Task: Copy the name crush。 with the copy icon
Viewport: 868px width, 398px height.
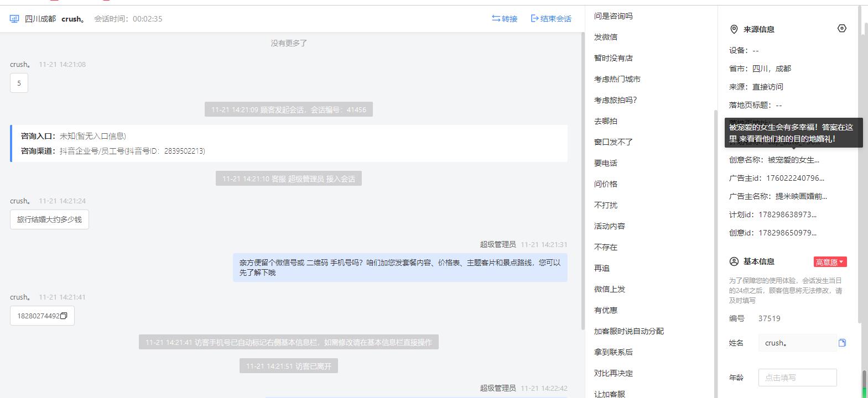Action: click(x=842, y=343)
